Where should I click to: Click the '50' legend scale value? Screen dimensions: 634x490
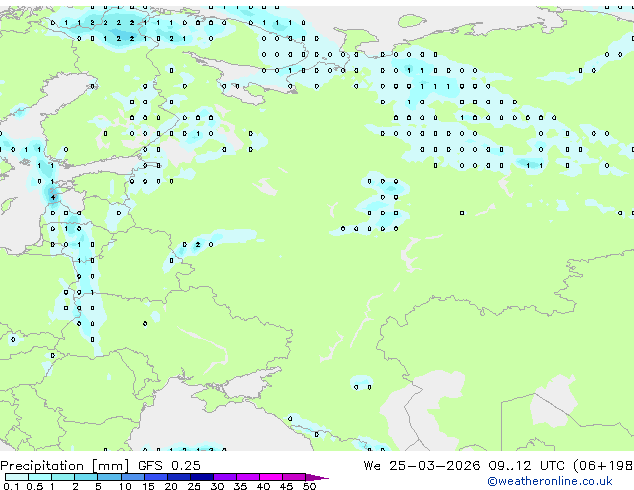point(309,486)
